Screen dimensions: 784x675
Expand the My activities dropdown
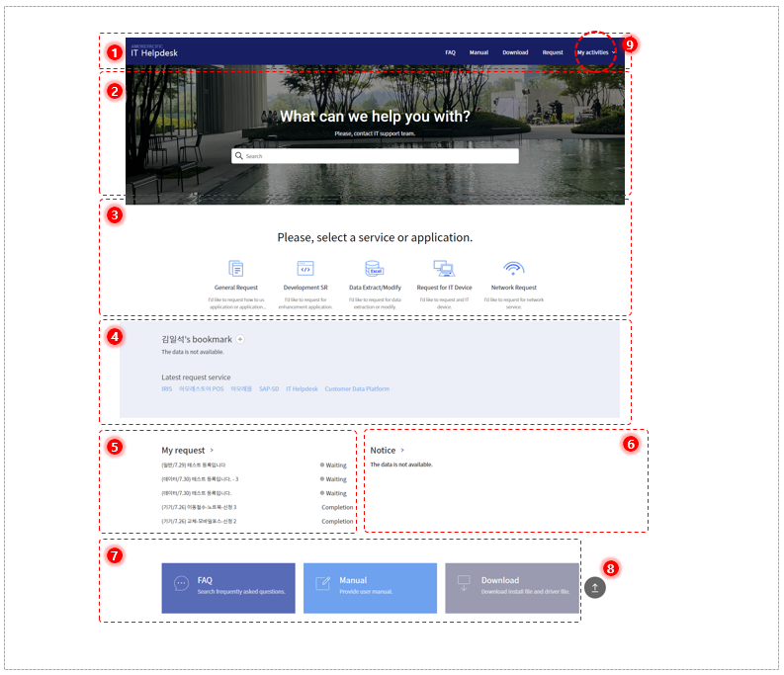596,52
